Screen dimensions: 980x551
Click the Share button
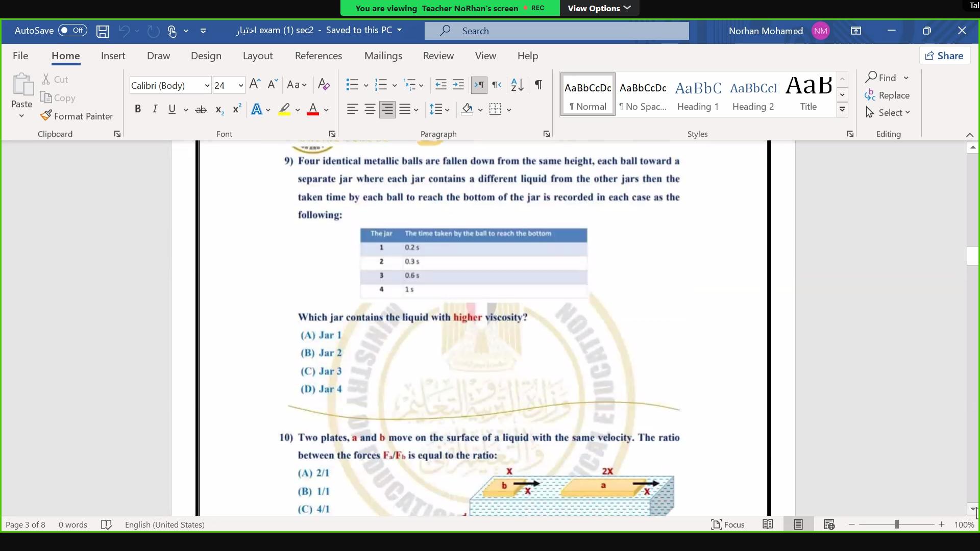click(x=945, y=56)
